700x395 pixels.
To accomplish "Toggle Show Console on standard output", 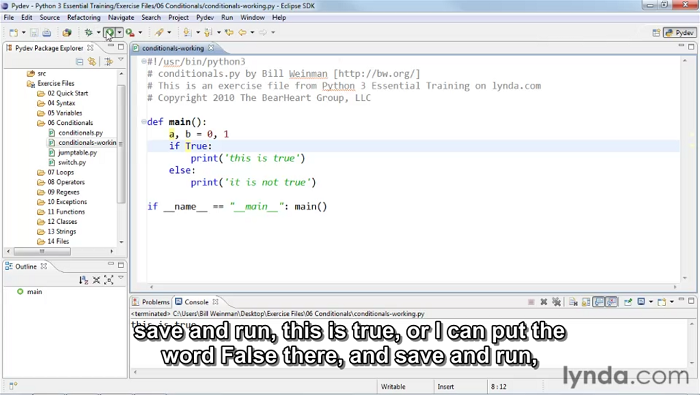I will pyautogui.click(x=599, y=302).
